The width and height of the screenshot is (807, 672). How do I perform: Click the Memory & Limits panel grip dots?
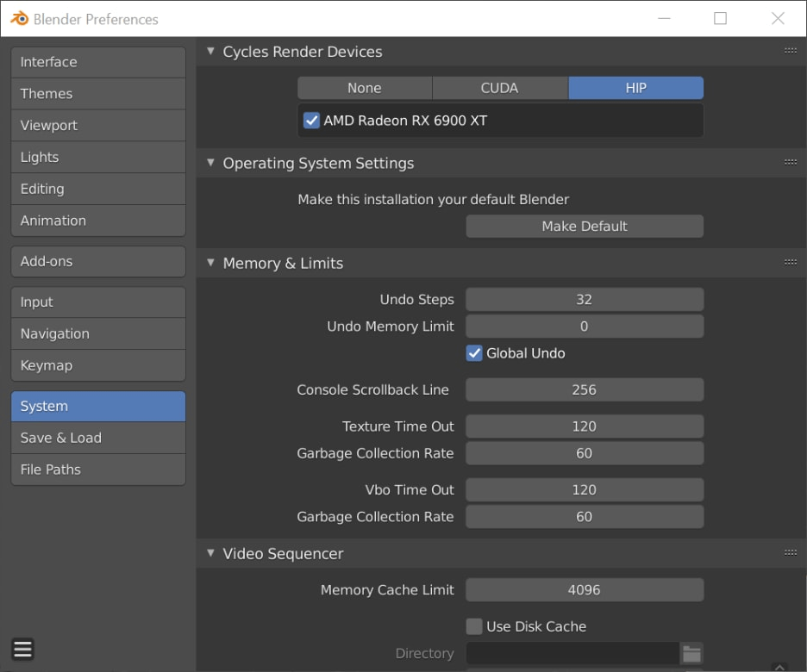coord(791,263)
